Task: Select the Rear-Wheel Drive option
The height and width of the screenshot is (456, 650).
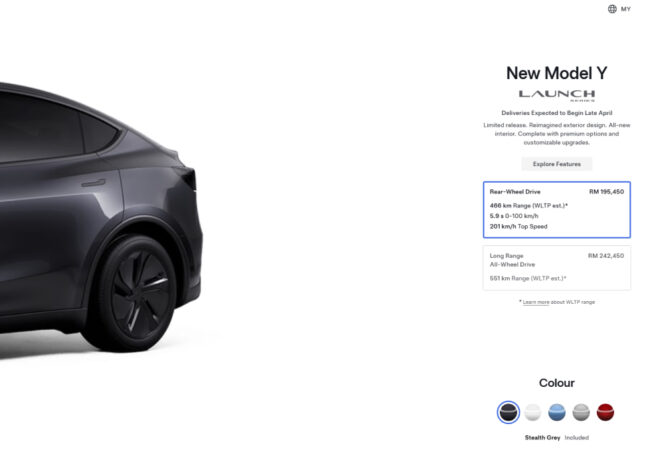Action: click(x=557, y=209)
